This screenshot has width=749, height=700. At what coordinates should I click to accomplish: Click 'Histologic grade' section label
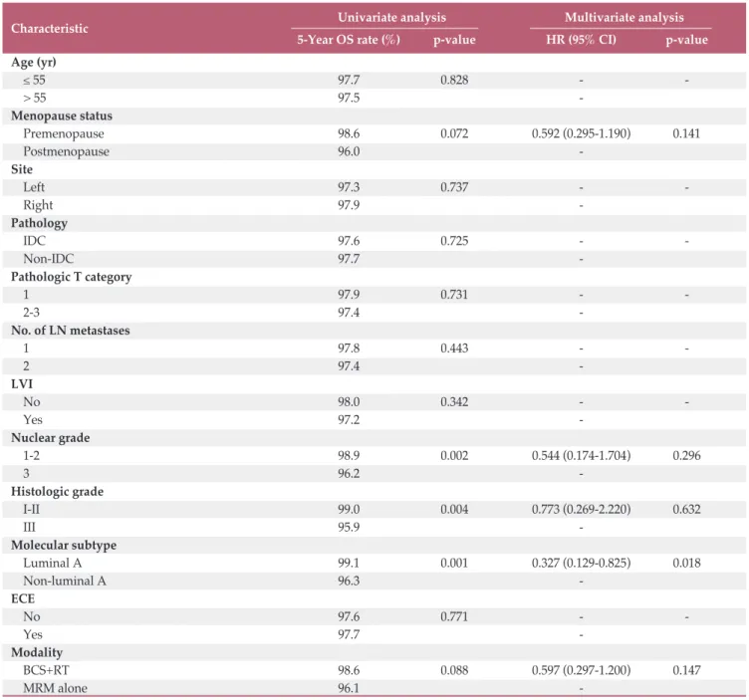(x=58, y=491)
